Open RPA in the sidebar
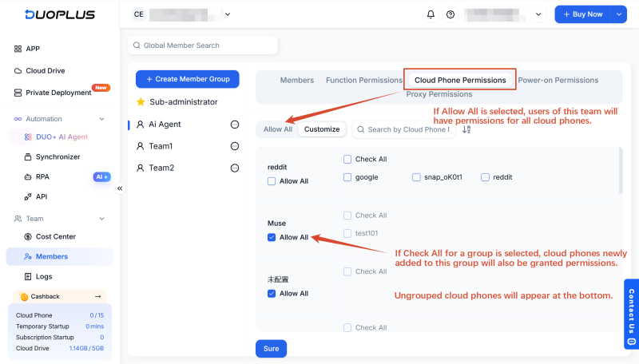The height and width of the screenshot is (364, 639). pyautogui.click(x=37, y=176)
